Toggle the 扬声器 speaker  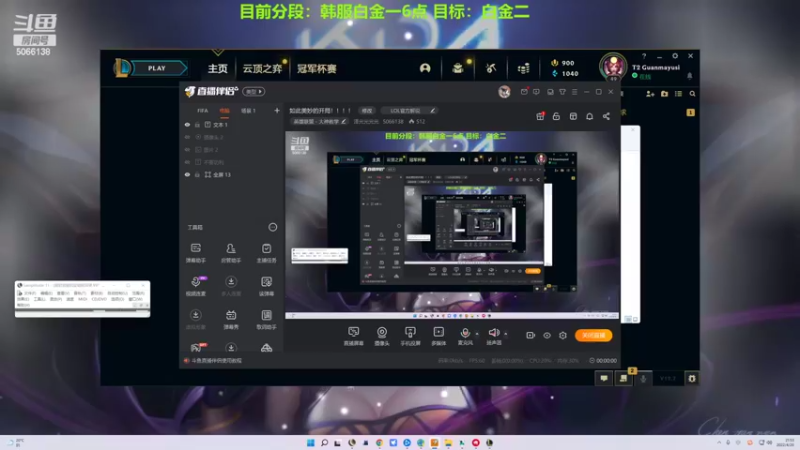click(493, 336)
